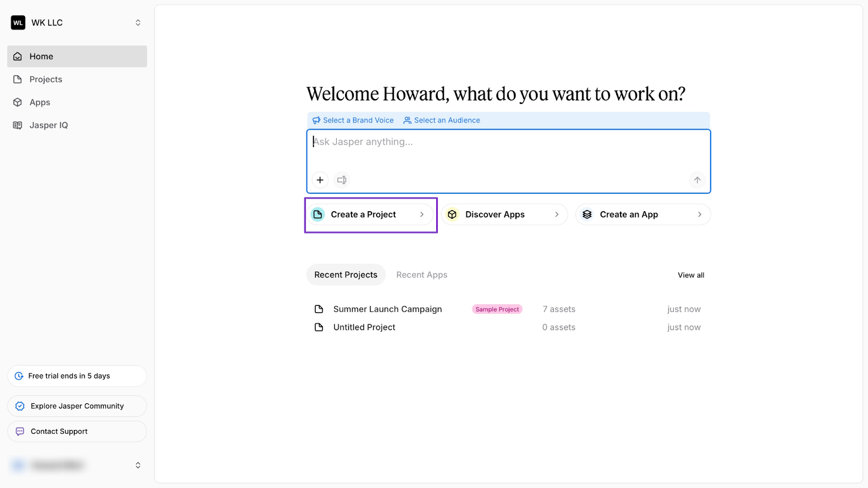Click the Contact Support chat bubble icon
Screen dimensions: 868x488
20,432
